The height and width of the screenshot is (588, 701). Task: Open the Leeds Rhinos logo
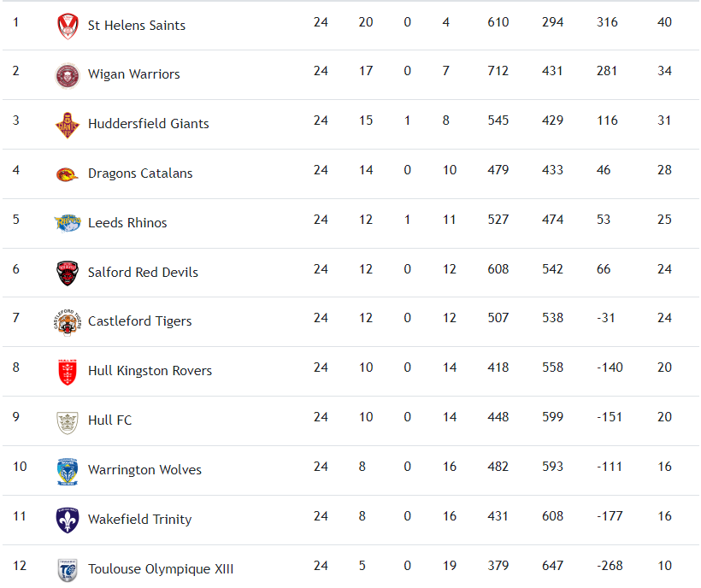coord(67,223)
